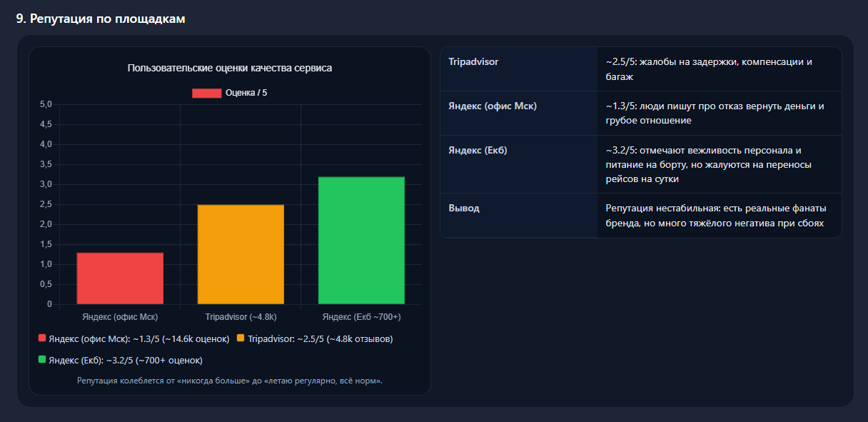Click the 'Яндекс (офис Мск)' x-axis label
The width and height of the screenshot is (868, 422).
click(x=120, y=317)
